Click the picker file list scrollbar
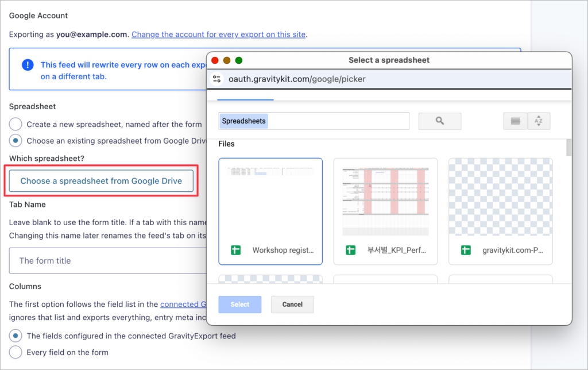Image resolution: width=588 pixels, height=370 pixels. pos(569,147)
